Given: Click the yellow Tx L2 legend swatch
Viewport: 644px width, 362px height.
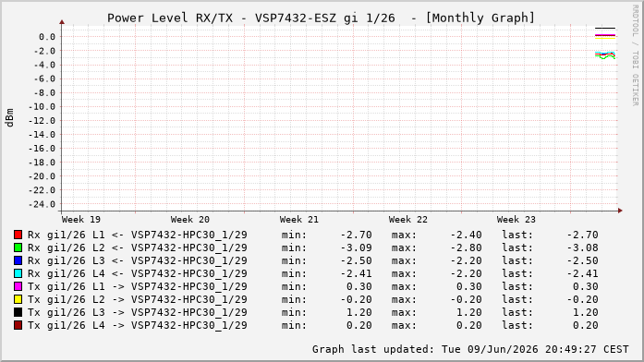Looking at the screenshot, I should click(x=18, y=299).
